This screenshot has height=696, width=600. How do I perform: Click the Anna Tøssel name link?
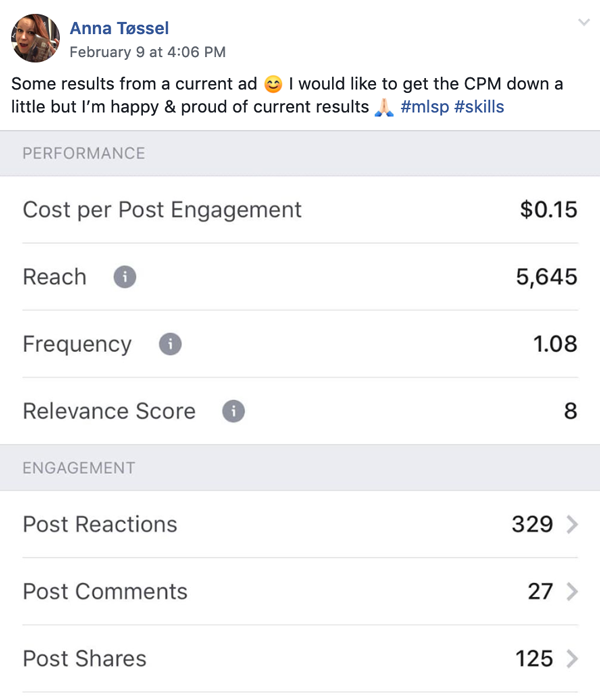tap(119, 28)
